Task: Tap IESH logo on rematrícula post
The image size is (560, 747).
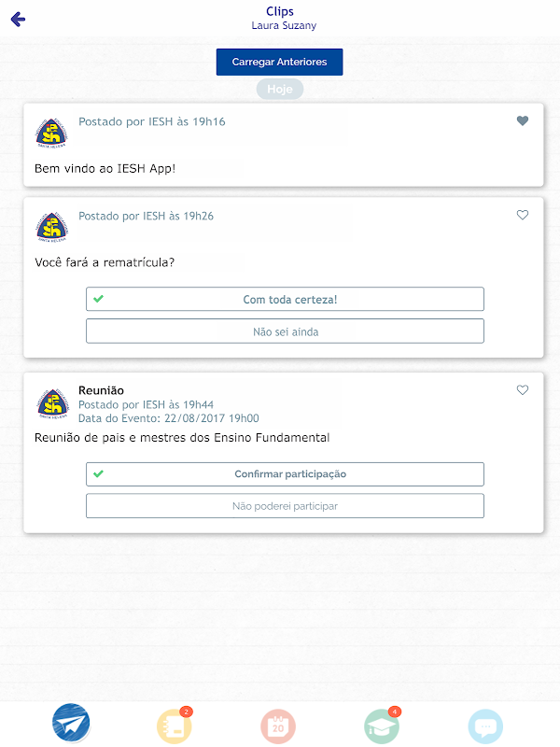Action: pos(51,227)
